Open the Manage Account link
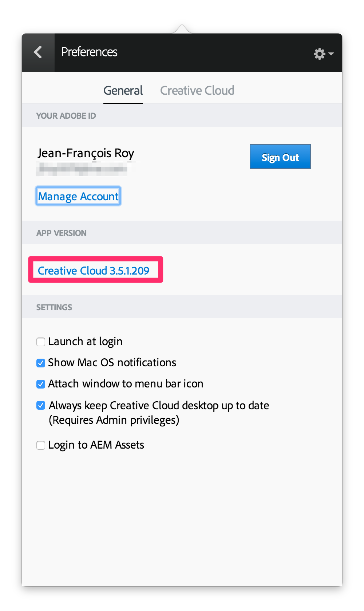 click(78, 196)
